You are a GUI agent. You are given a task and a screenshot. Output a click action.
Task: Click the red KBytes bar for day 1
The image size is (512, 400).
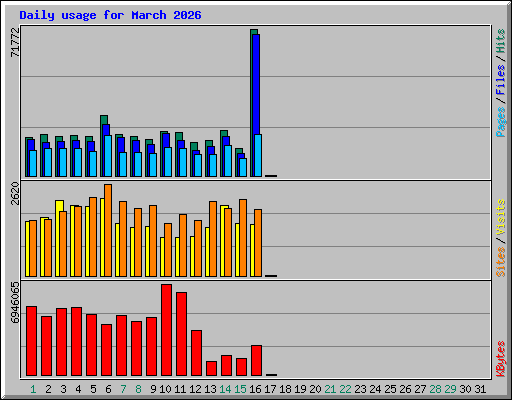[x=32, y=341]
